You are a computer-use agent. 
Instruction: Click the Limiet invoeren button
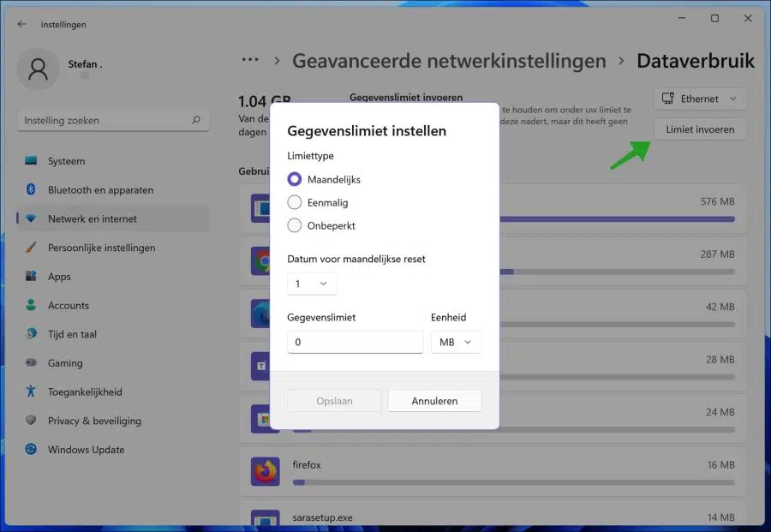(x=700, y=129)
